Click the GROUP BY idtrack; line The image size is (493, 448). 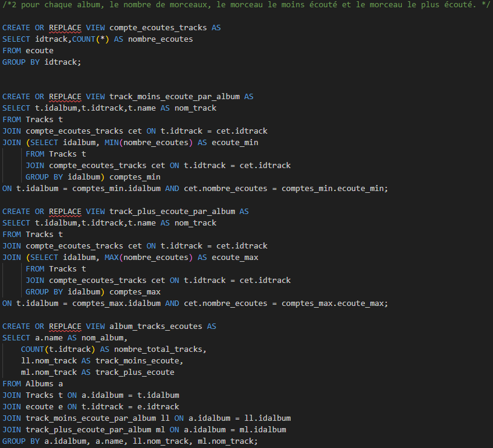click(x=41, y=62)
